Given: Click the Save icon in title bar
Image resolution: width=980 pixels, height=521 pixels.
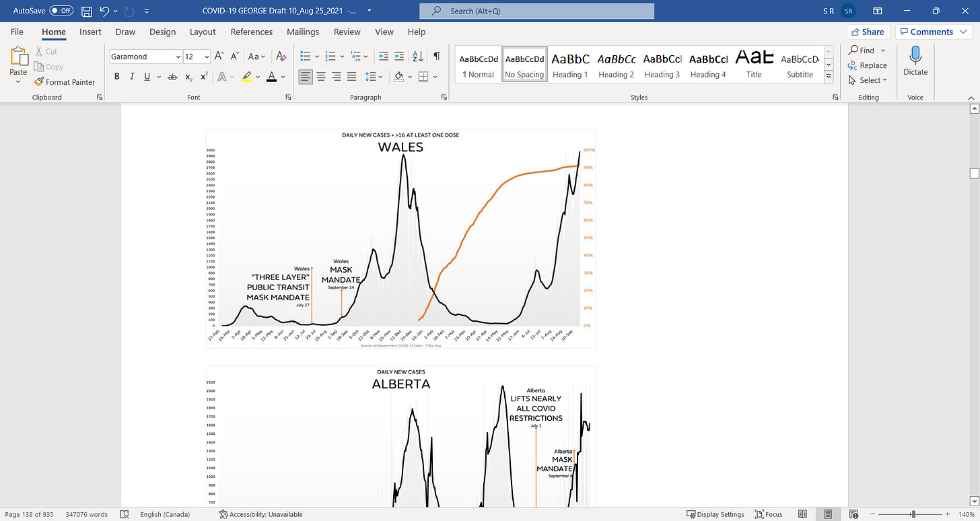Looking at the screenshot, I should (87, 11).
